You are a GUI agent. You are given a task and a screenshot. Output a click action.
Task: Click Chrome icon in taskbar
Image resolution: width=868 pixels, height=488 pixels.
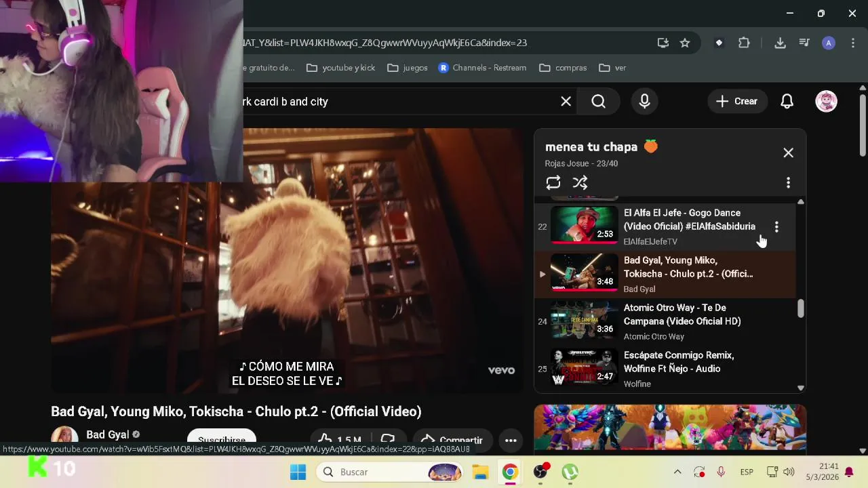(510, 472)
